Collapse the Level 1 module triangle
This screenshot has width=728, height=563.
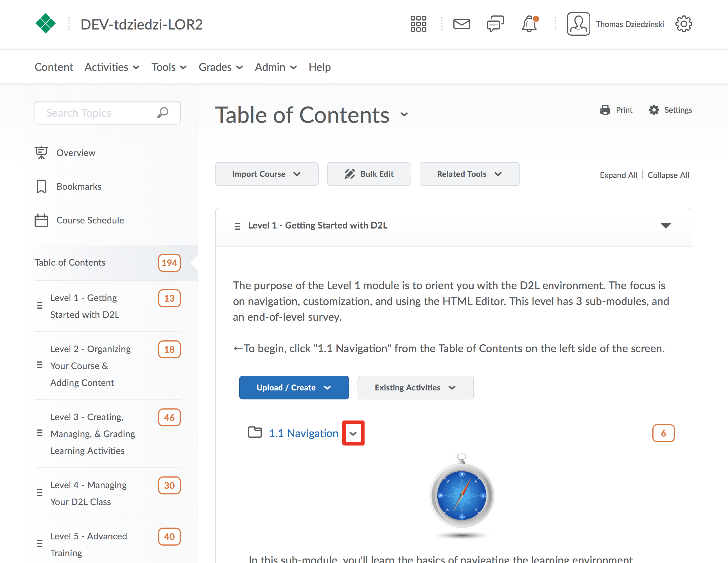(x=665, y=226)
